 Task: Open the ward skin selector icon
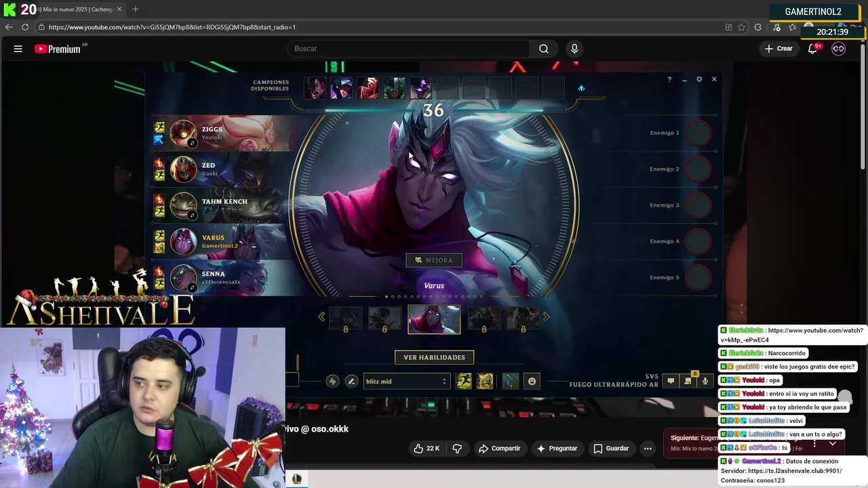coord(510,382)
